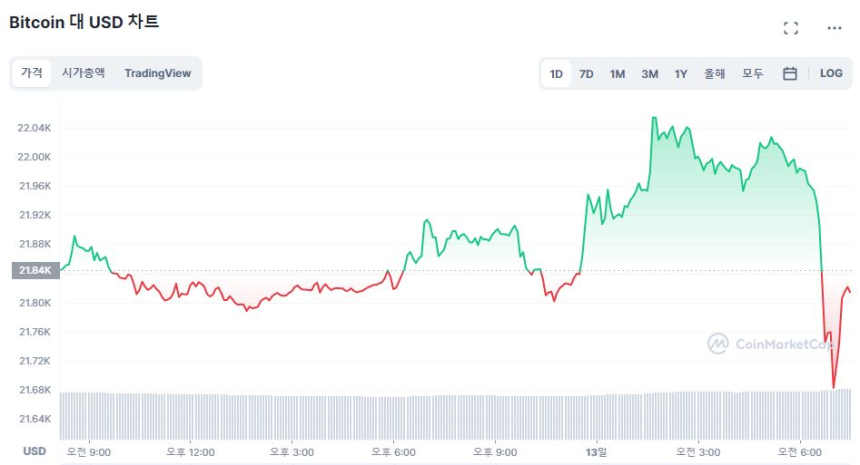This screenshot has height=465, width=860.
Task: Click the 21.84K current price label
Action: click(35, 271)
